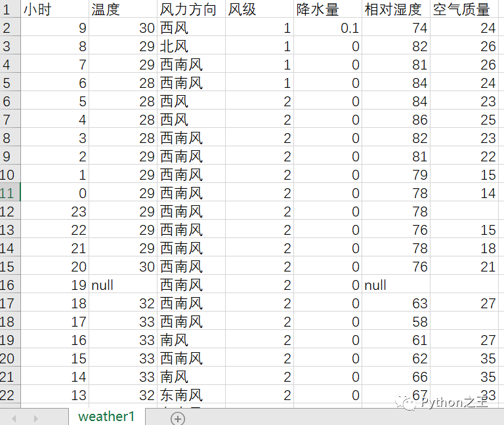Select row header 19
Viewport: 504px width, 425px height.
(x=10, y=340)
